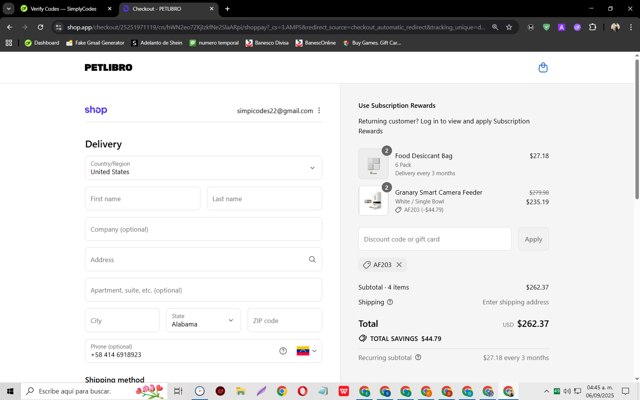Viewport: 640px width, 400px height.
Task: Click the Discount code or gift card field
Action: 435,240
